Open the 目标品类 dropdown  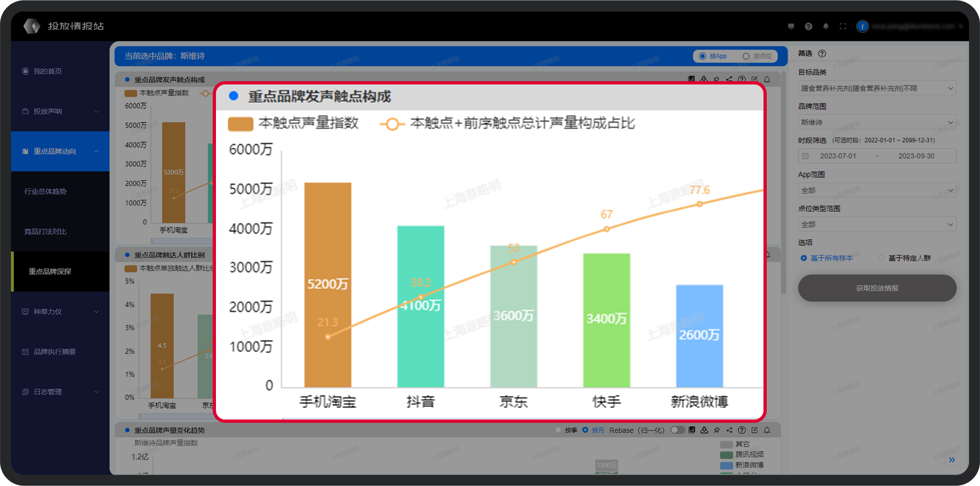pos(877,88)
